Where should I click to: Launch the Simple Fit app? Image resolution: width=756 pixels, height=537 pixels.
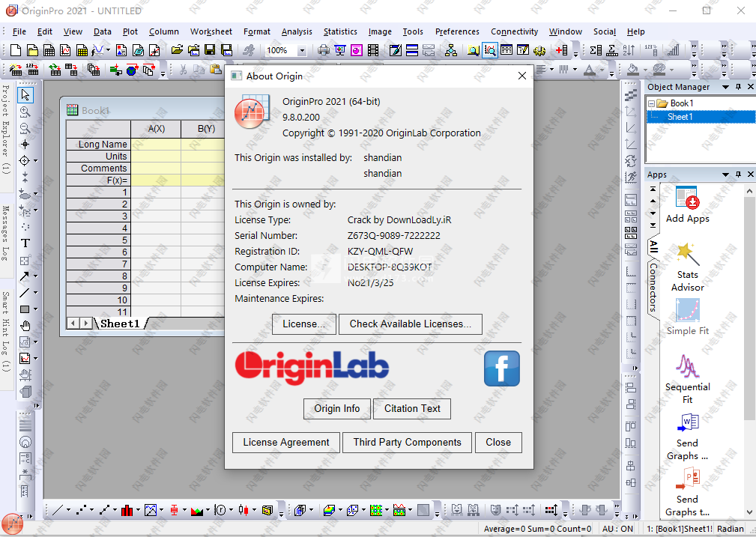pos(688,318)
